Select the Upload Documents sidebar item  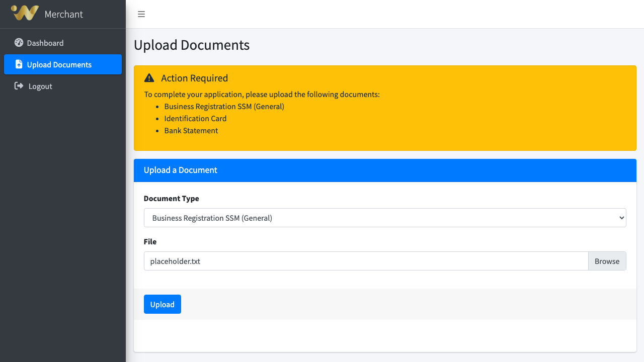pos(63,64)
